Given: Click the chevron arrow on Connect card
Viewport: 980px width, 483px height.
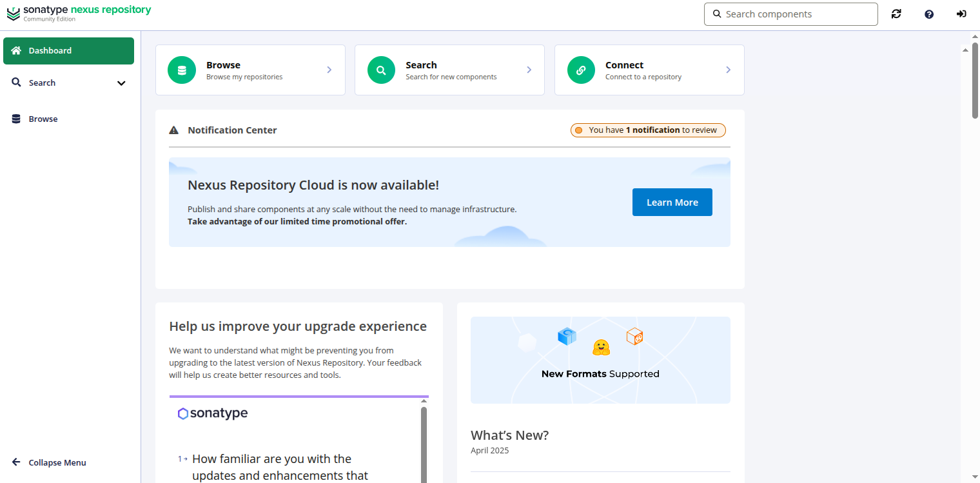Looking at the screenshot, I should click(728, 70).
